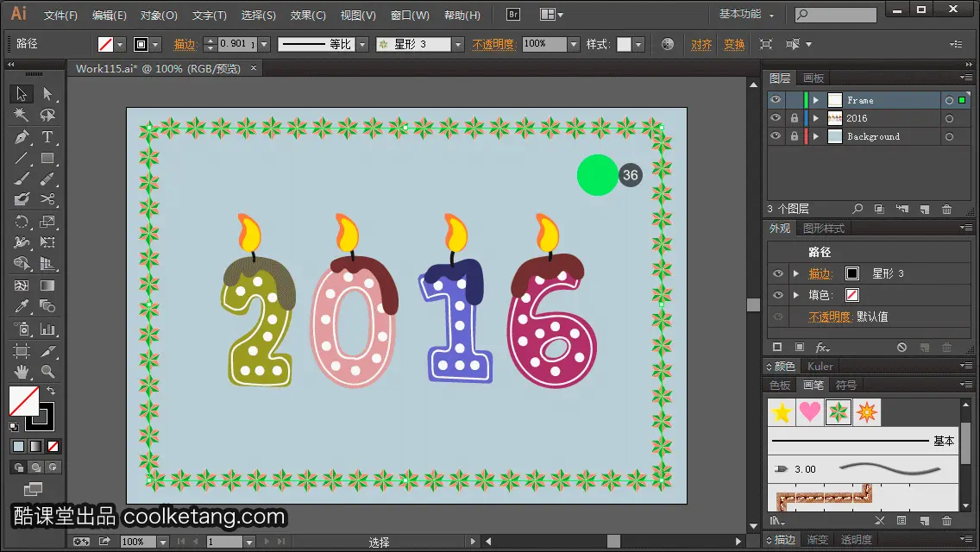980x552 pixels.
Task: Select the Zoom tool
Action: [47, 372]
